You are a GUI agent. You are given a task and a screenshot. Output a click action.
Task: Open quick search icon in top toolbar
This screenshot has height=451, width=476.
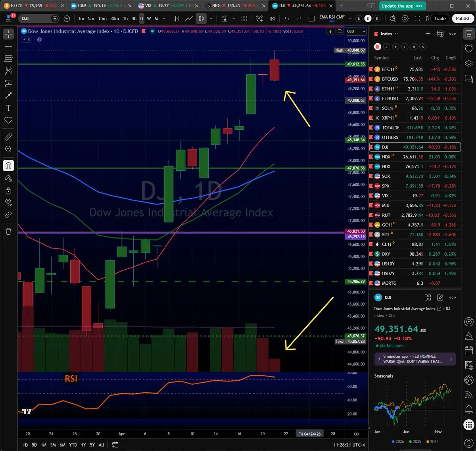[393, 19]
